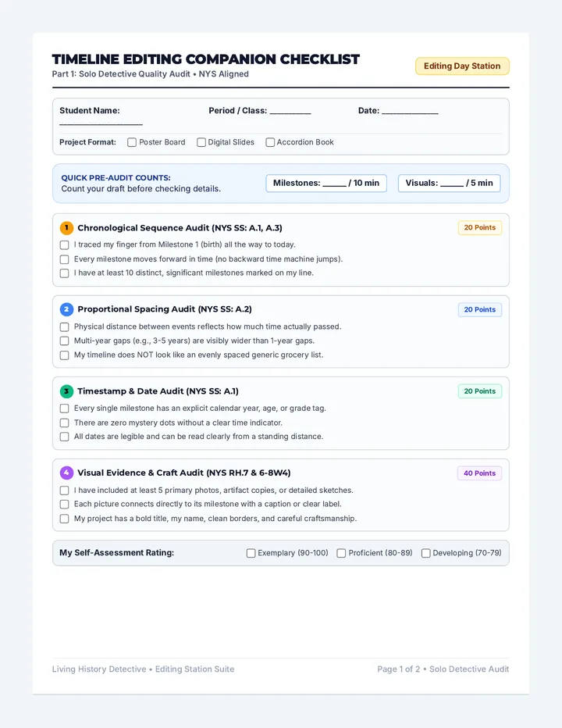Mark the Proficient (80-89) rating box

(x=341, y=553)
